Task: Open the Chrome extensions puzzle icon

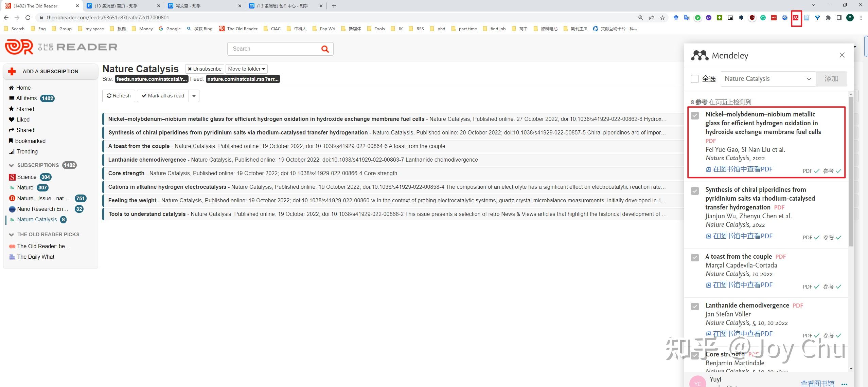Action: click(828, 18)
